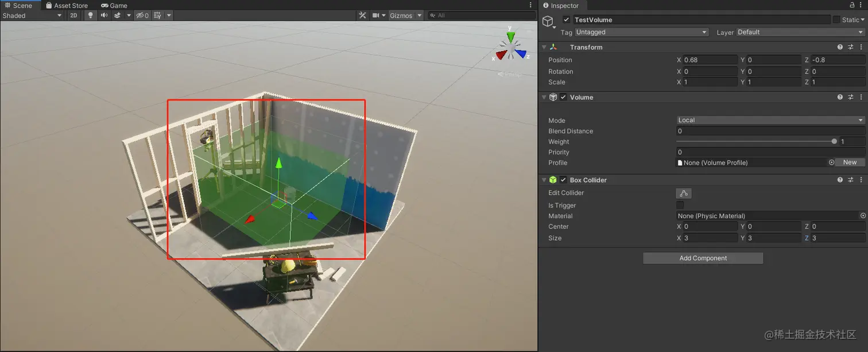Open the Physic Material object picker circle
868x352 pixels.
coord(862,216)
